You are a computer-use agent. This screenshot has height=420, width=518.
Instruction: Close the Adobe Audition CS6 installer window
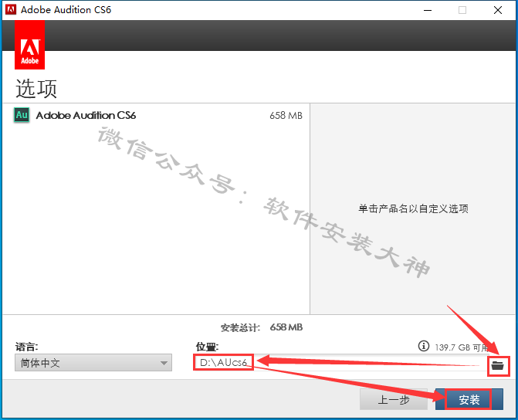coord(498,10)
